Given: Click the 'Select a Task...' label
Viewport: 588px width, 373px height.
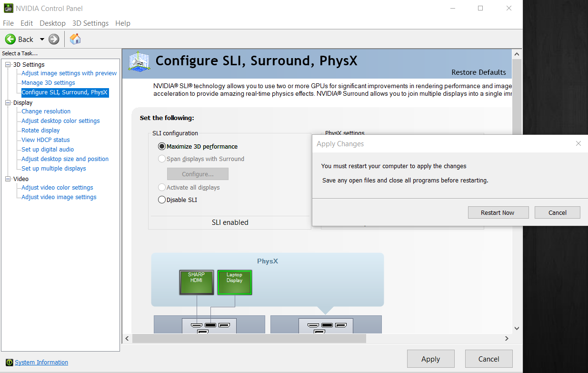Looking at the screenshot, I should (x=20, y=53).
